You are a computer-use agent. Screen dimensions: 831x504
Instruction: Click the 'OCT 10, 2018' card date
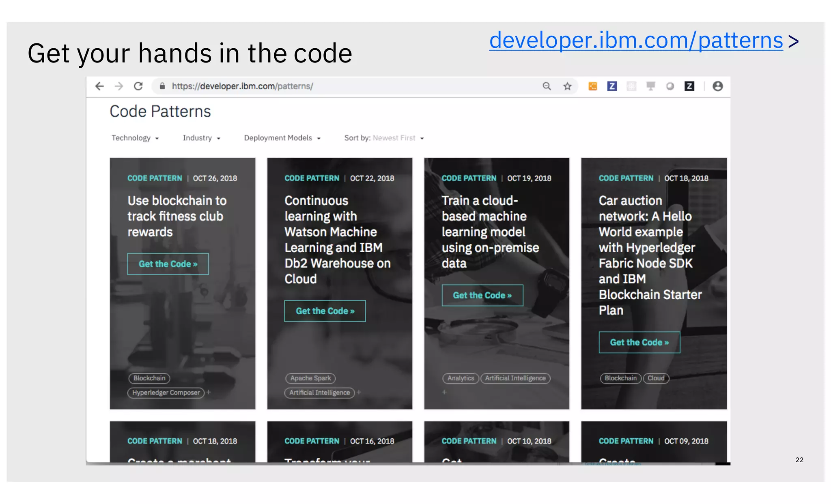[x=529, y=441]
